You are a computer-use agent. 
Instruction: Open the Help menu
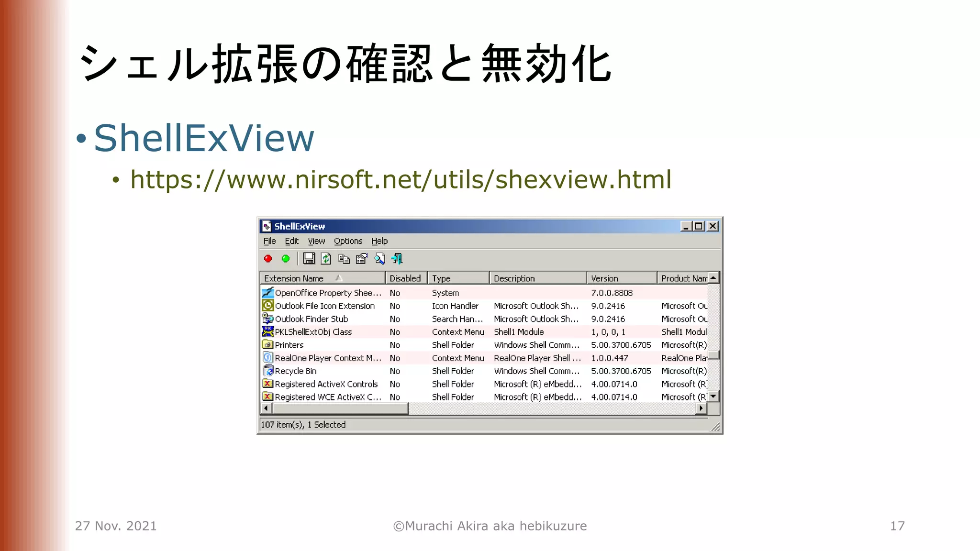(x=379, y=241)
